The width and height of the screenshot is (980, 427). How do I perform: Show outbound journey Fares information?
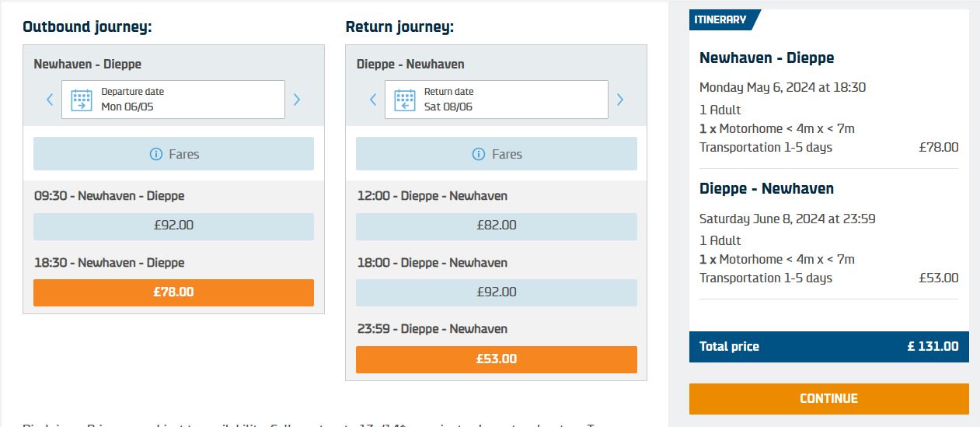click(173, 154)
